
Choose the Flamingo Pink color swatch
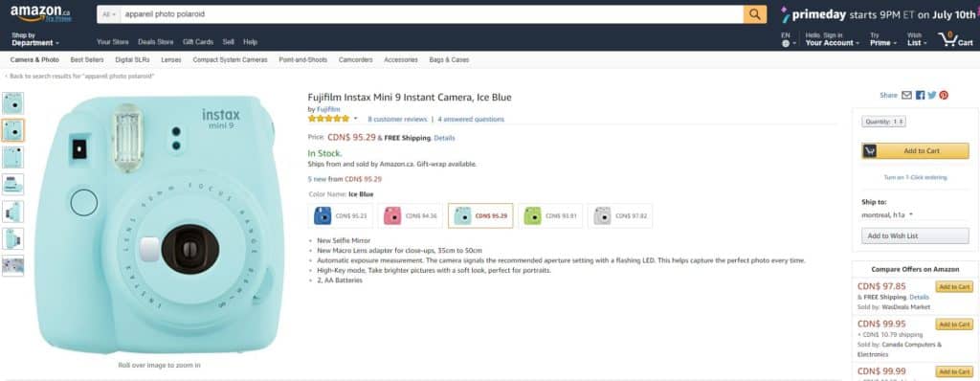pyautogui.click(x=411, y=215)
